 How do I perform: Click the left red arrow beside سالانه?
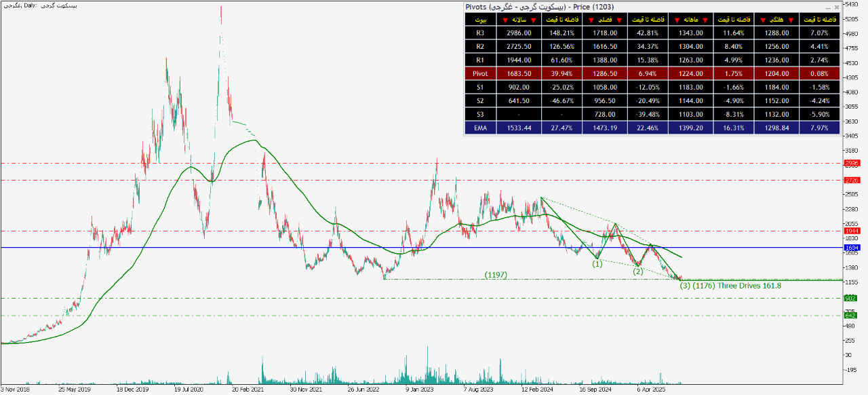tap(504, 20)
